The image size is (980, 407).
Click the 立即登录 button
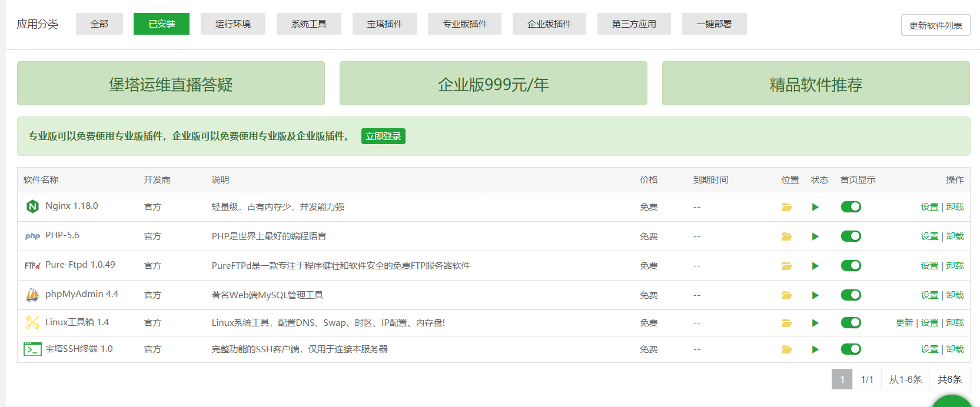[383, 136]
